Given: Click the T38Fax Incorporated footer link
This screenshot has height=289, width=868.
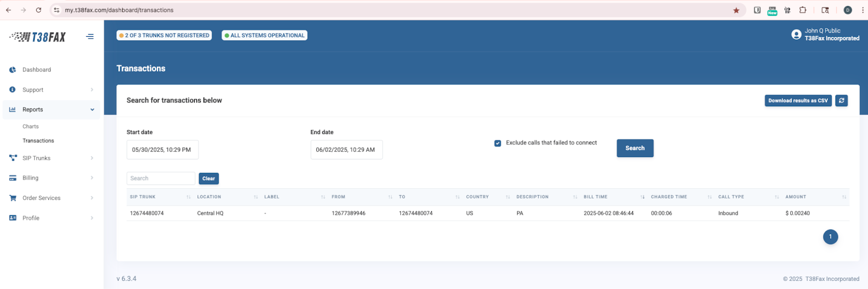Looking at the screenshot, I should coord(832,279).
